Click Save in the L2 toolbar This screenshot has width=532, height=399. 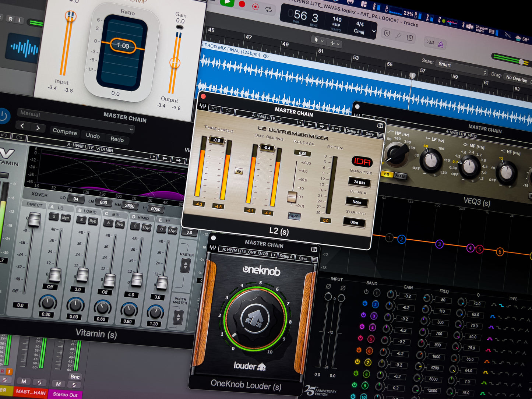pyautogui.click(x=369, y=134)
